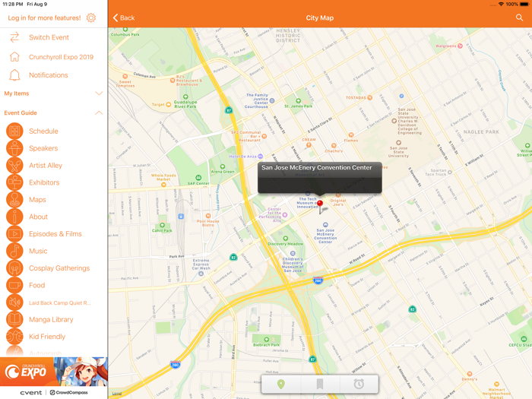The height and width of the screenshot is (399, 532).
Task: Open the Maps pin icon
Action: pos(14,199)
